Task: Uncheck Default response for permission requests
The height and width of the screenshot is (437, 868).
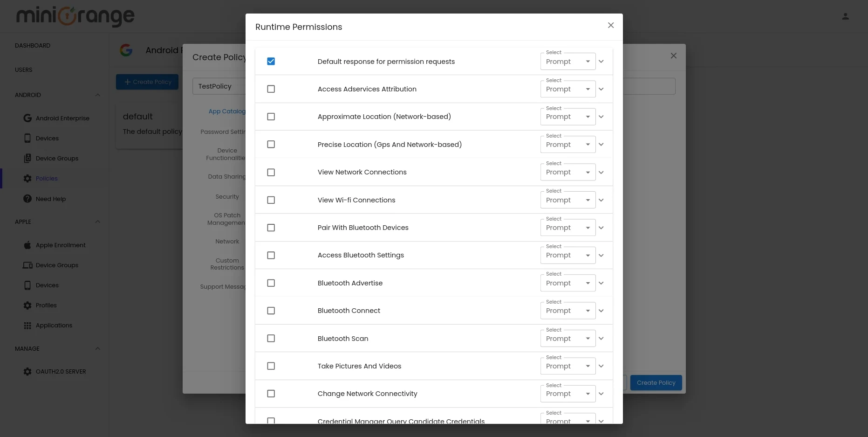Action: click(x=271, y=61)
